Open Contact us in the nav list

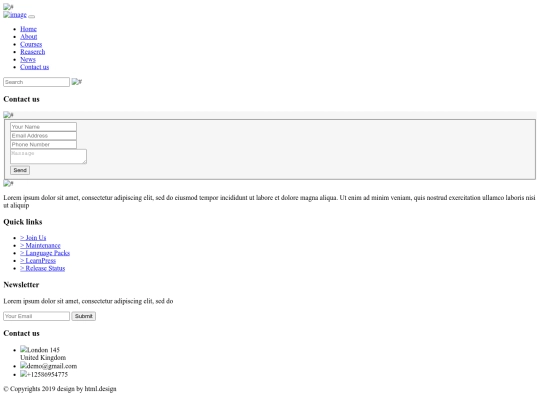(34, 67)
